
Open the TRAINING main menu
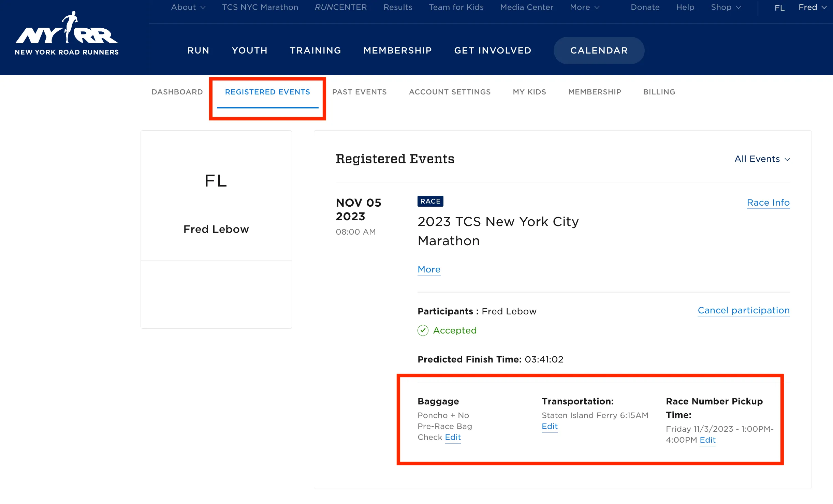[316, 50]
